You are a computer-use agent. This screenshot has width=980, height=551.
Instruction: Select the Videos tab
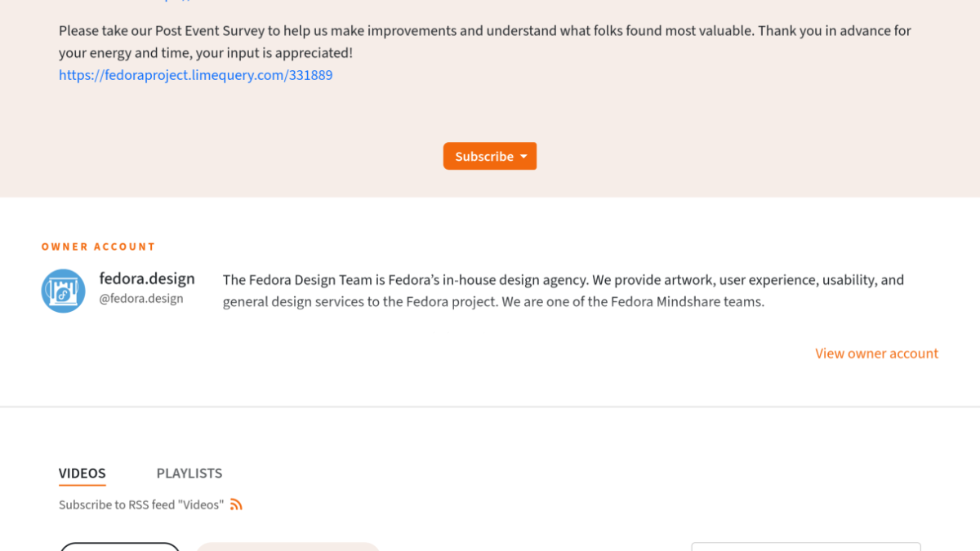[82, 473]
